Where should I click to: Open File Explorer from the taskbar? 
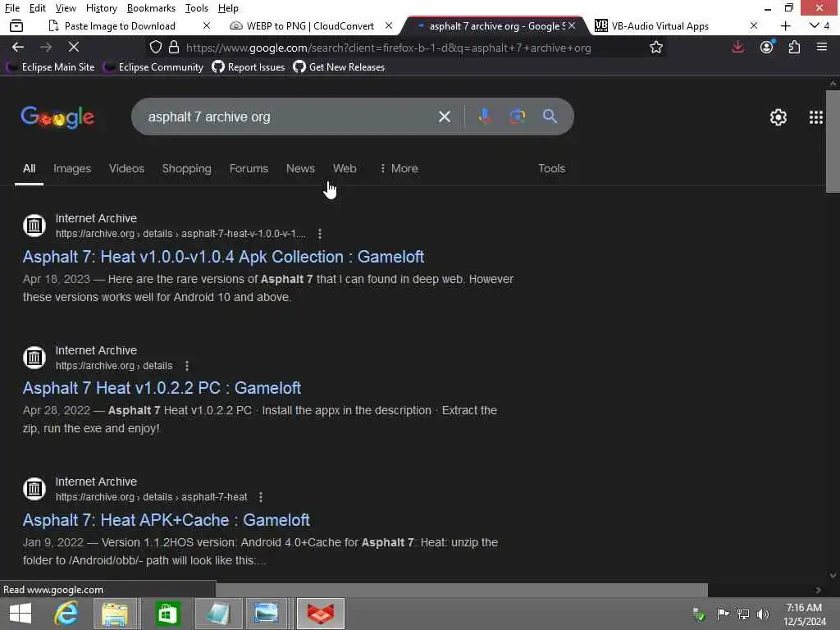[115, 614]
